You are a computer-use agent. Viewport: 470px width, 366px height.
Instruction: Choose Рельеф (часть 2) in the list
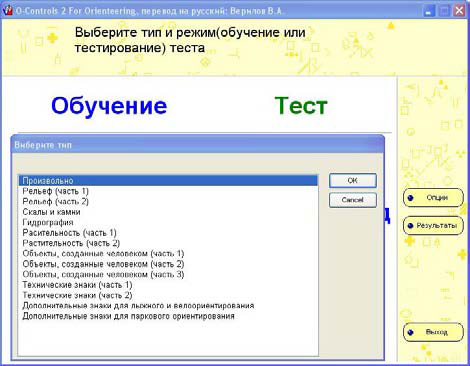click(x=168, y=201)
